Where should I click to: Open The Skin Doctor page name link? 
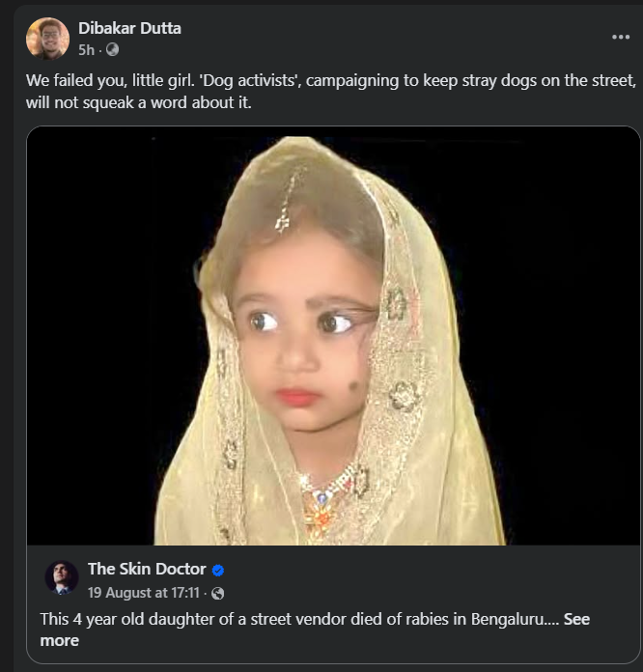tap(147, 569)
